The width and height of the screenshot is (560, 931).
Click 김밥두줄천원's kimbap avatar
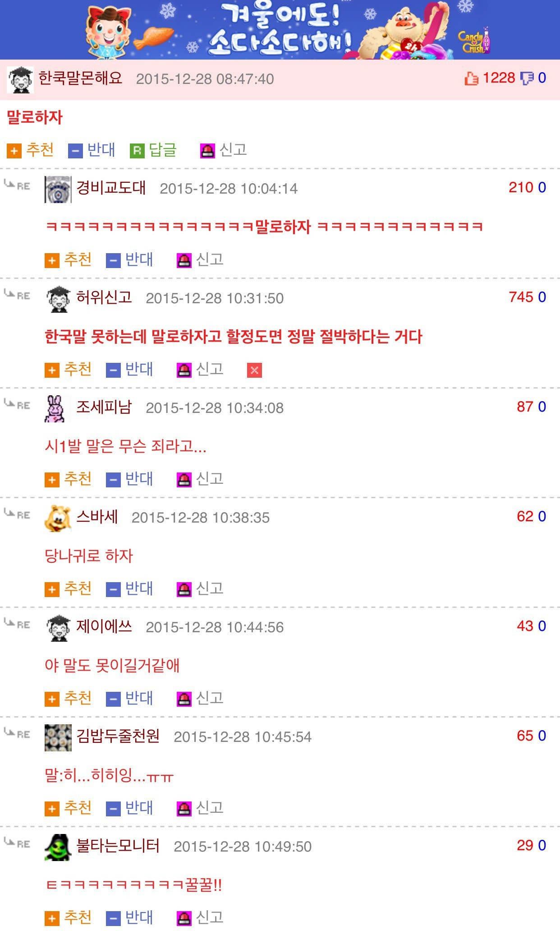point(58,738)
